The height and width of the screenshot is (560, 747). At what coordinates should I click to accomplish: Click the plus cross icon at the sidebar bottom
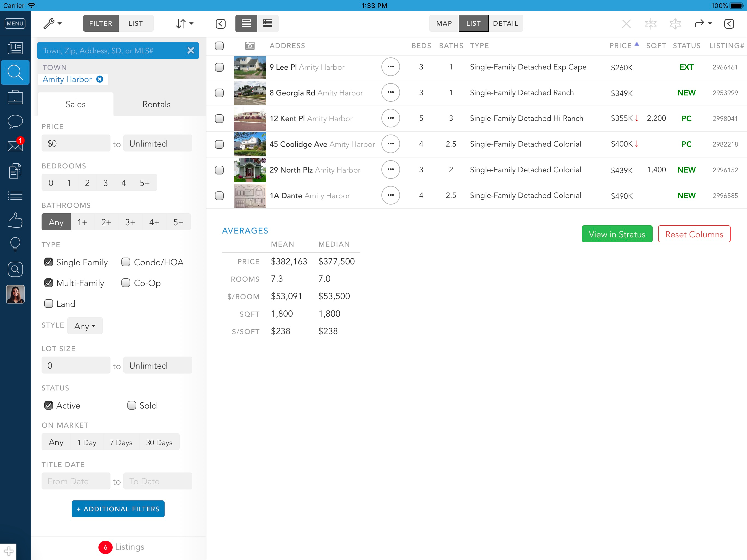[8, 551]
